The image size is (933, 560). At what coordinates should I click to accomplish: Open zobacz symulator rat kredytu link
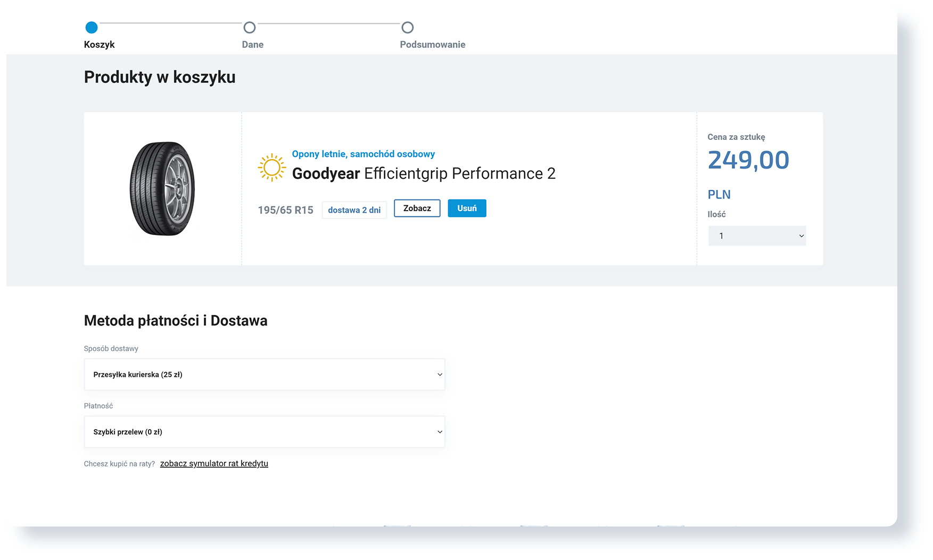(214, 464)
